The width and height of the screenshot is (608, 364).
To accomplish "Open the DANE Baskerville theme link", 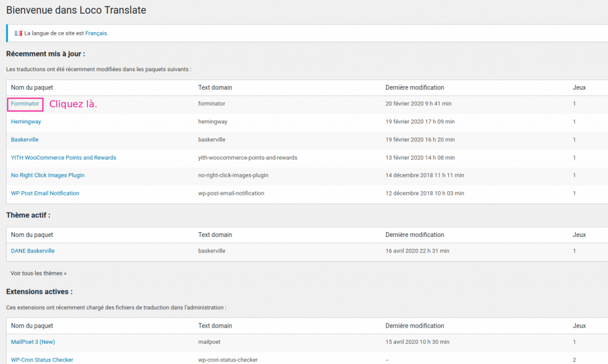I will pos(33,251).
